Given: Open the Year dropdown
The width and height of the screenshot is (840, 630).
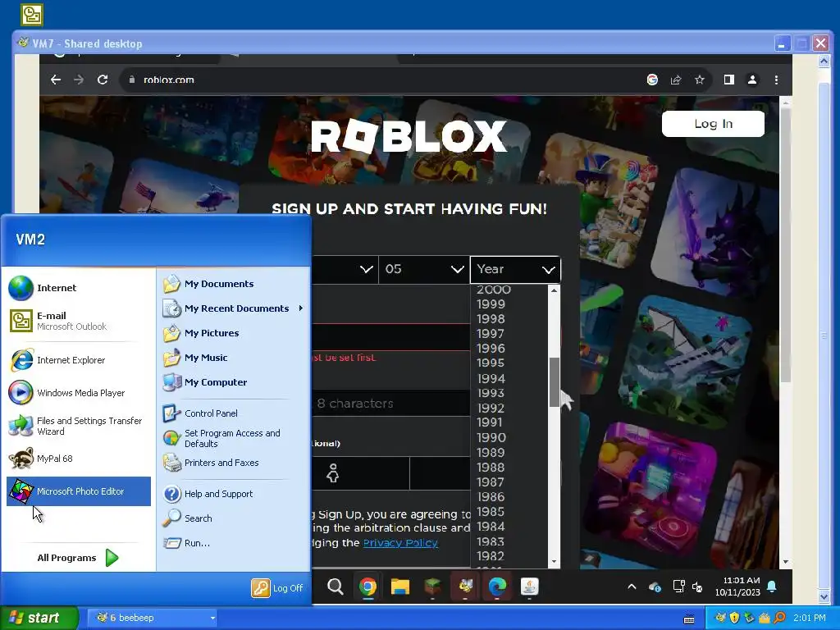Looking at the screenshot, I should pos(515,269).
